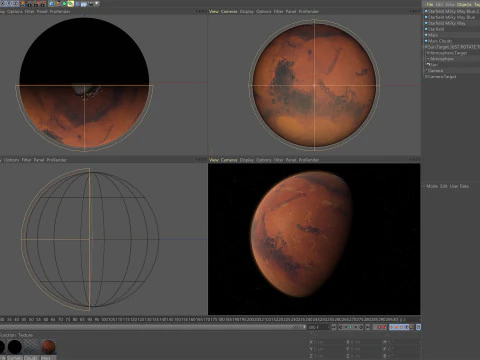The height and width of the screenshot is (360, 480).
Task: Click the second red autokeying icon
Action: coord(385,327)
